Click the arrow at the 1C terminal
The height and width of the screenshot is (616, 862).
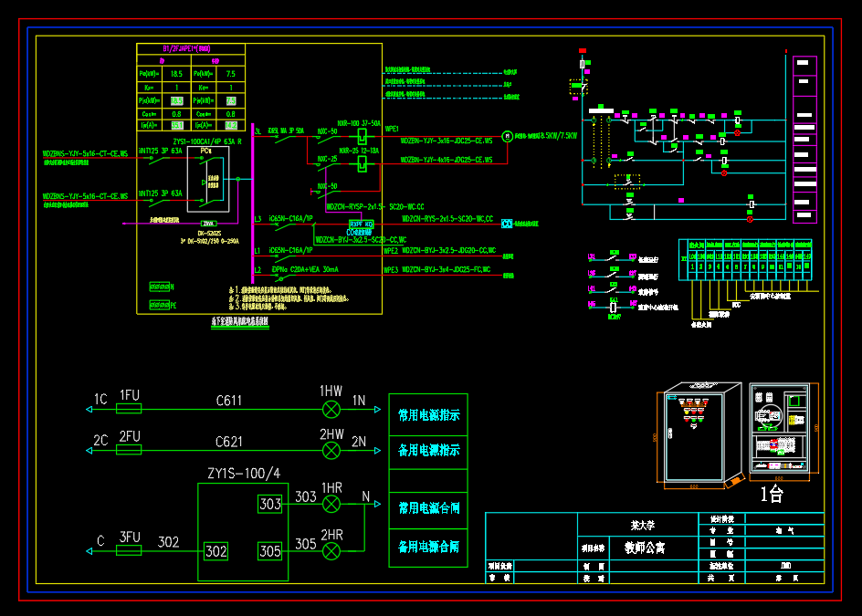pyautogui.click(x=89, y=410)
